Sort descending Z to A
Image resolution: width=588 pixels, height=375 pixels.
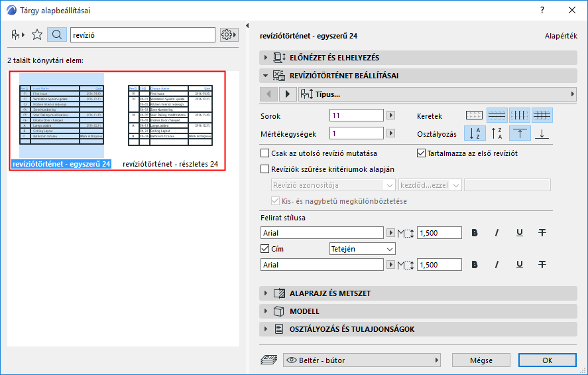click(497, 133)
